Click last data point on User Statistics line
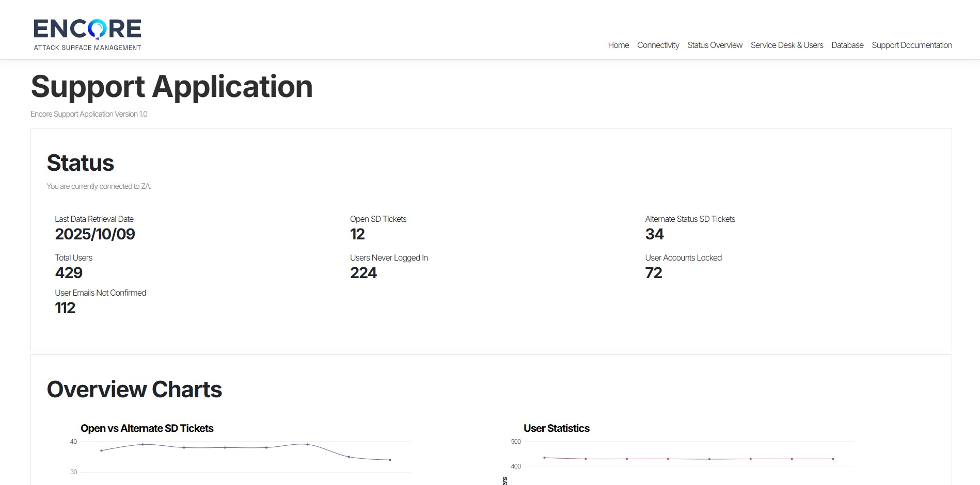Viewport: 980px width, 485px height. 833,459
